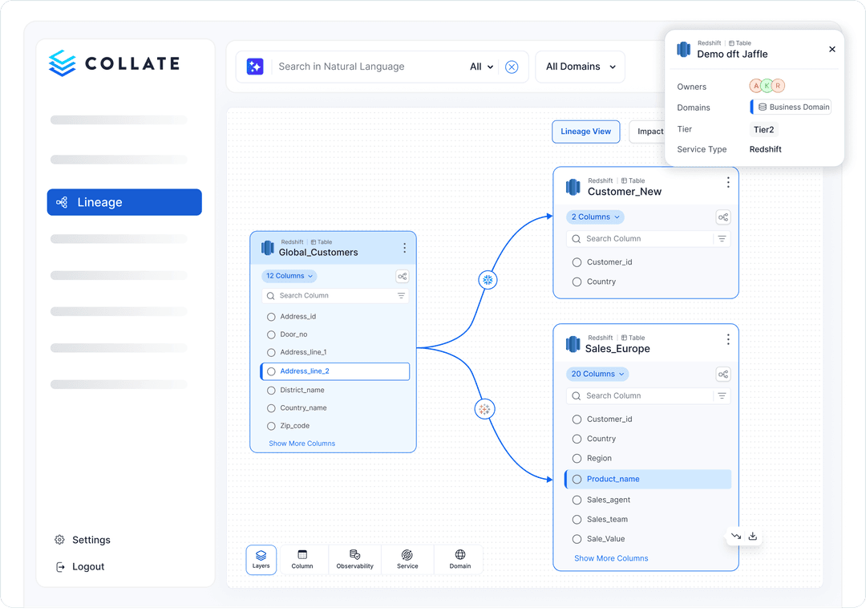Screen dimensions: 866x616
Task: Select the Product_name column in Sales_Europe
Action: [577, 479]
